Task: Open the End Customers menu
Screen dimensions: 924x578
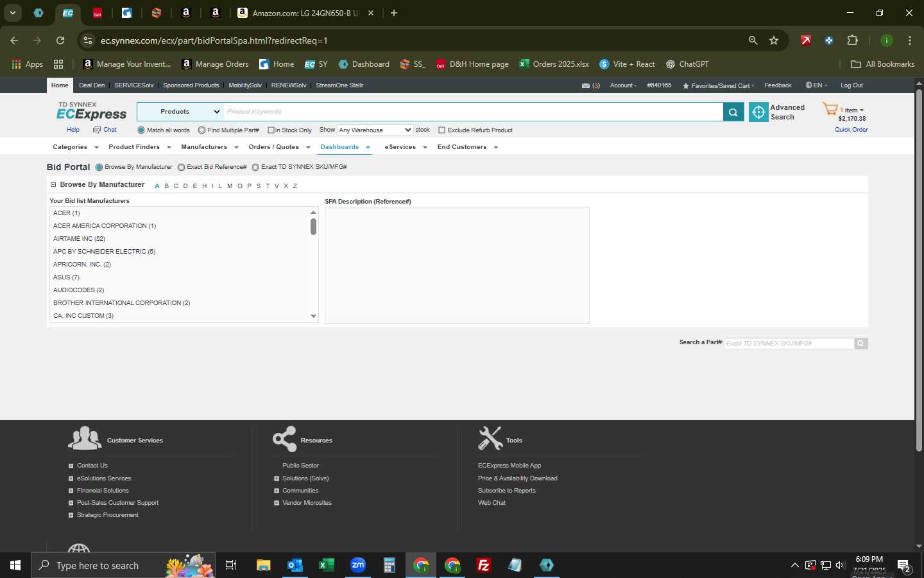Action: click(x=467, y=147)
